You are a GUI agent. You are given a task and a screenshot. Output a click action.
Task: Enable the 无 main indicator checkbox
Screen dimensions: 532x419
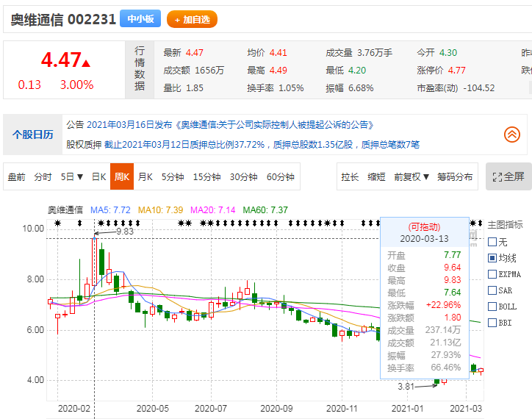492,242
